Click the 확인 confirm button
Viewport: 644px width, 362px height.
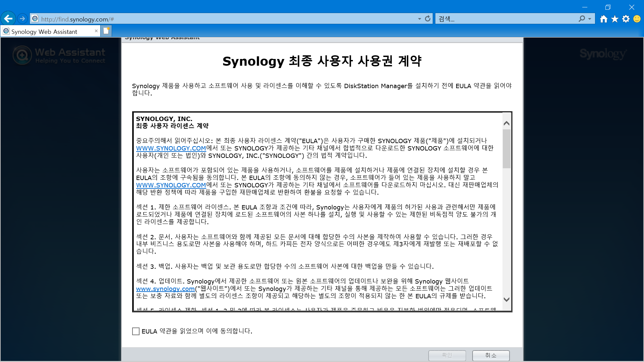(447, 355)
